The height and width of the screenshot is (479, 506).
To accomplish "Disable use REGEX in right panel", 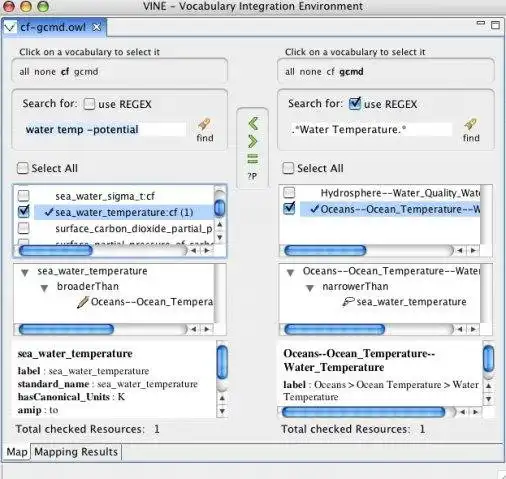I will coord(355,104).
